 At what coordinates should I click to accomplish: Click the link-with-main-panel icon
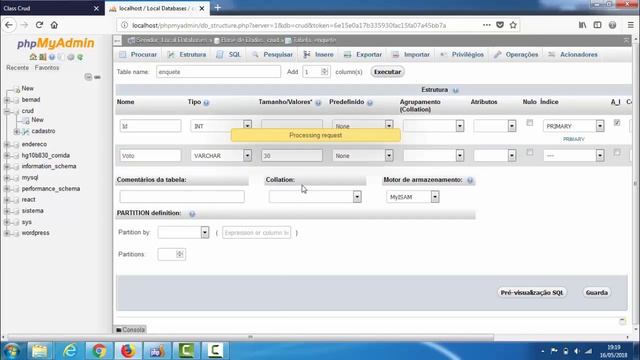(97, 77)
